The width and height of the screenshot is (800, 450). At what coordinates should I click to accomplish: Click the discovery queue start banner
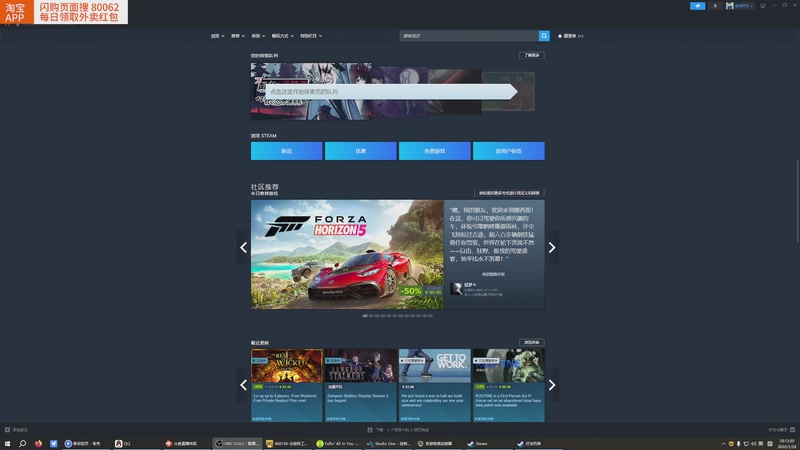coord(391,92)
